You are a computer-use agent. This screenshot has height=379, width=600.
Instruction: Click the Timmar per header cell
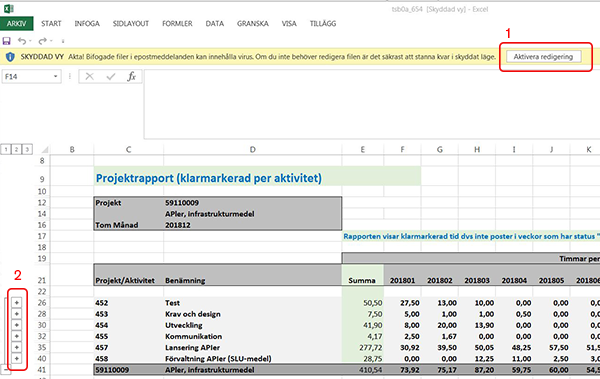471,258
